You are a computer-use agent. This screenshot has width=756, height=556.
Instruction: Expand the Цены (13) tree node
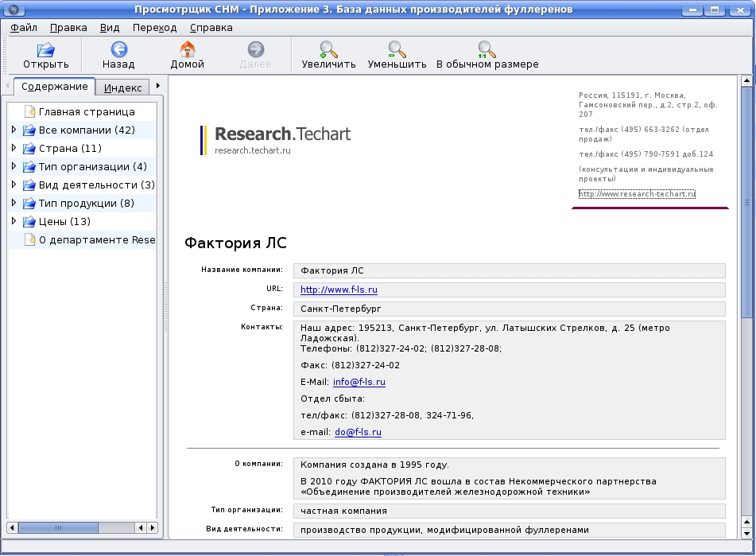pos(14,221)
